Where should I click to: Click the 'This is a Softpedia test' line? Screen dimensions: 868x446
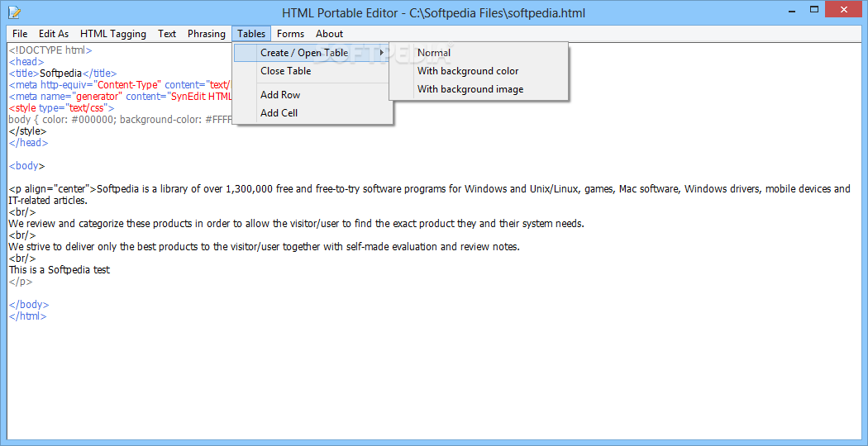click(x=60, y=270)
